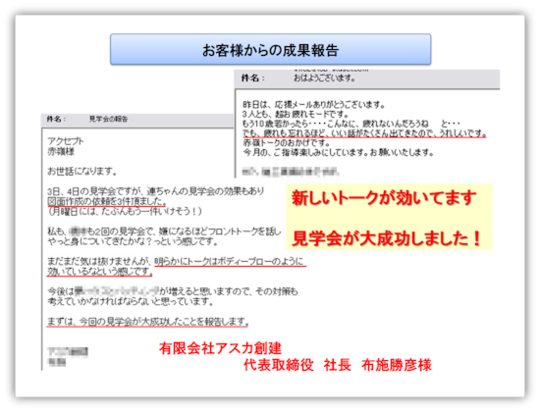Click the 見学会の報告 subject header
Screen dimensions: 540x412
(x=108, y=119)
